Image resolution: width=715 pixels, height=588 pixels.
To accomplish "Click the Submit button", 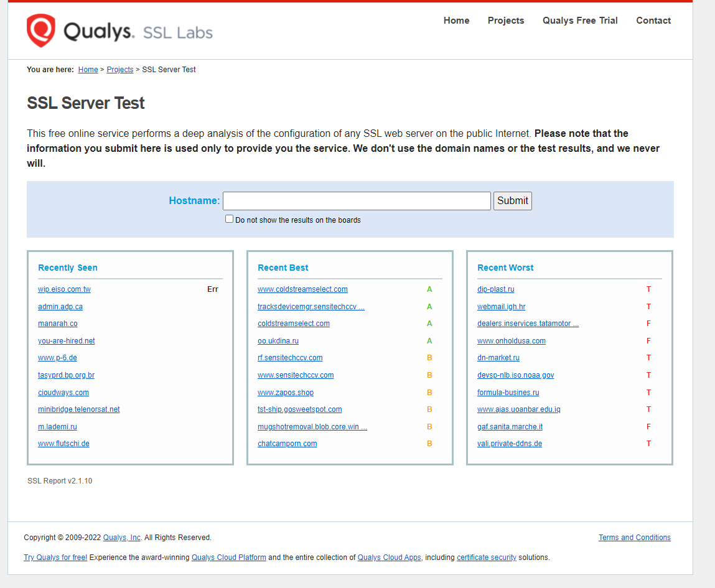I will 513,201.
